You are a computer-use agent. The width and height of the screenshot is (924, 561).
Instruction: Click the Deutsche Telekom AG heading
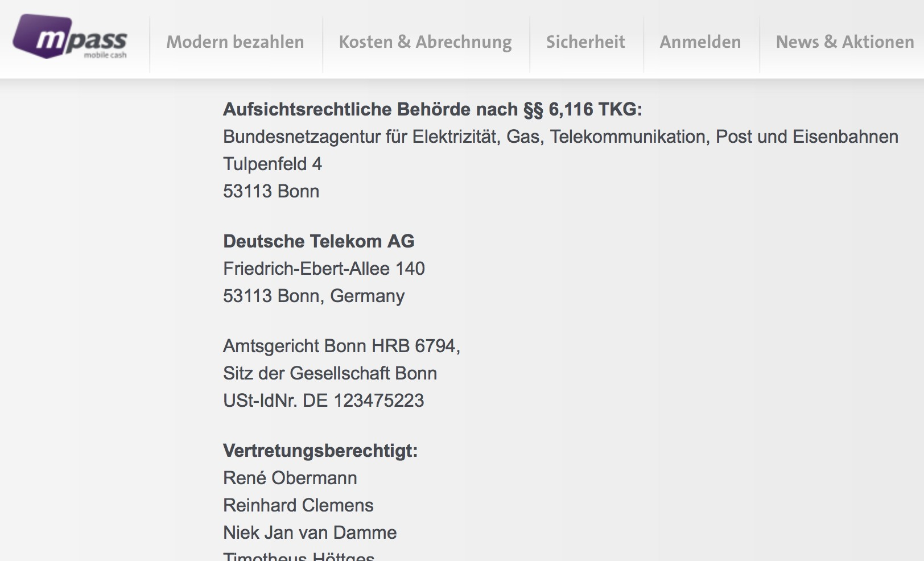coord(318,241)
